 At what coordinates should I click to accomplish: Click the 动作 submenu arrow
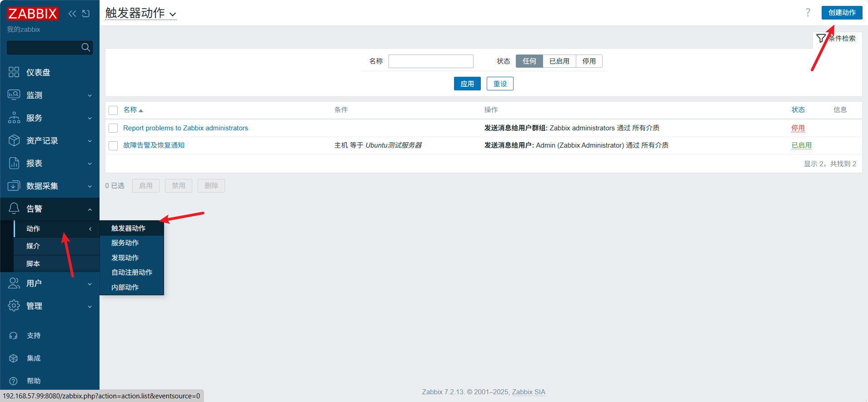90,229
